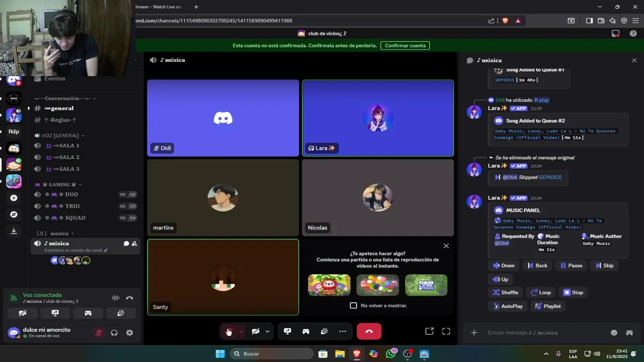This screenshot has height=362, width=644.
Task: Close the activity suggestion box
Action: (446, 246)
